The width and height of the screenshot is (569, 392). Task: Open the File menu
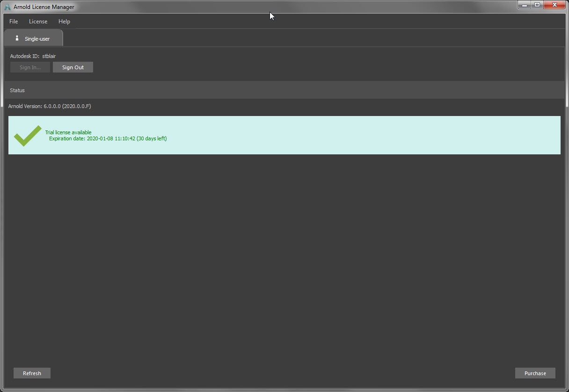pos(14,22)
